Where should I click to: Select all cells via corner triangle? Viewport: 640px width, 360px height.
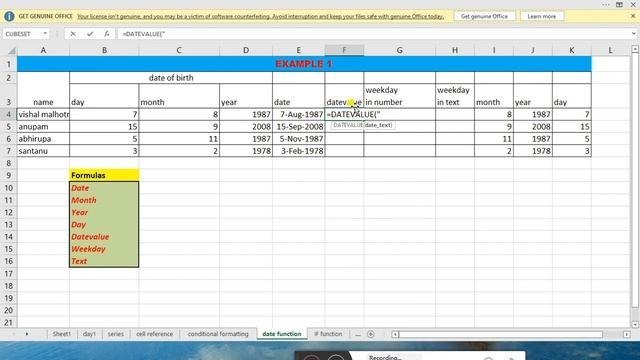pyautogui.click(x=11, y=51)
